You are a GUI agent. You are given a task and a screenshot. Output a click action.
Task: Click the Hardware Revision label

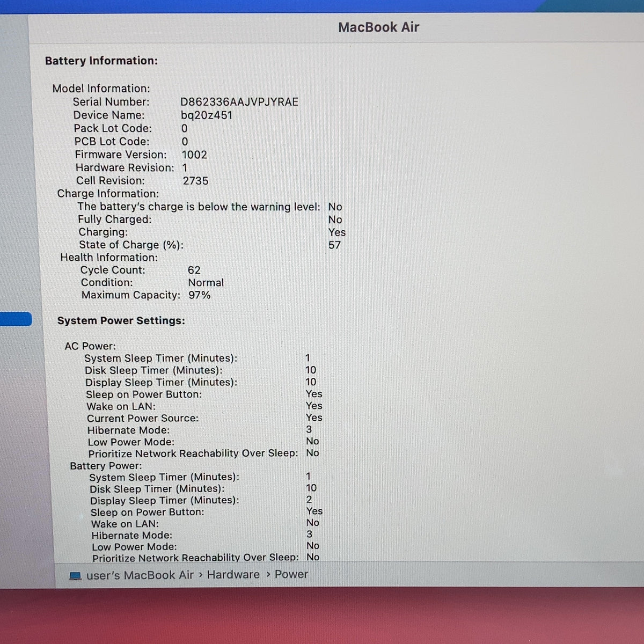pos(125,167)
